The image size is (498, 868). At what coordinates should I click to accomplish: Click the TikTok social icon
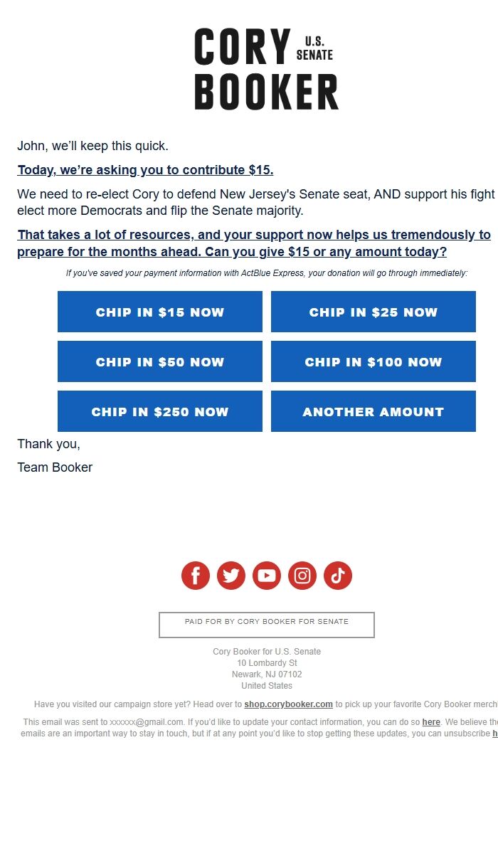337,575
